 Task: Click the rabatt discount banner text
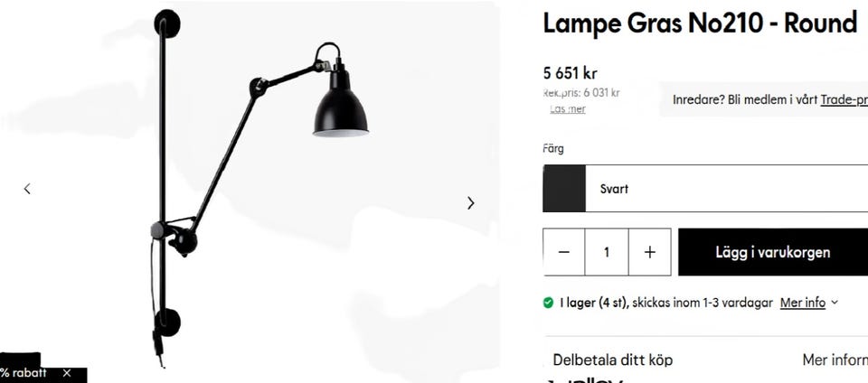pyautogui.click(x=24, y=373)
